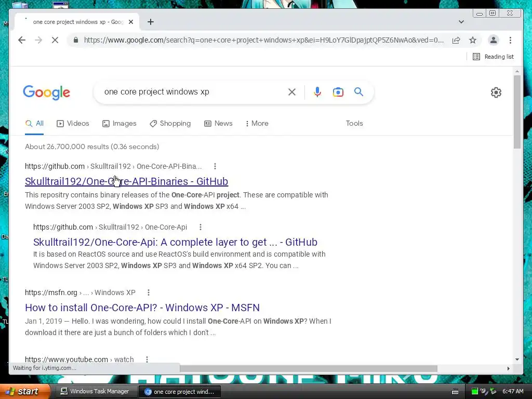Bookmark this page with the star icon
532x399 pixels.
tap(473, 41)
